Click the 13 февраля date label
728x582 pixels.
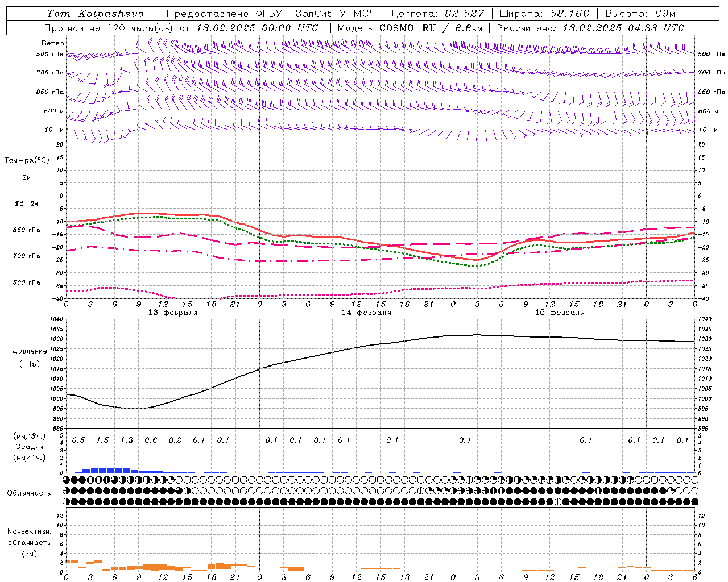click(x=173, y=313)
